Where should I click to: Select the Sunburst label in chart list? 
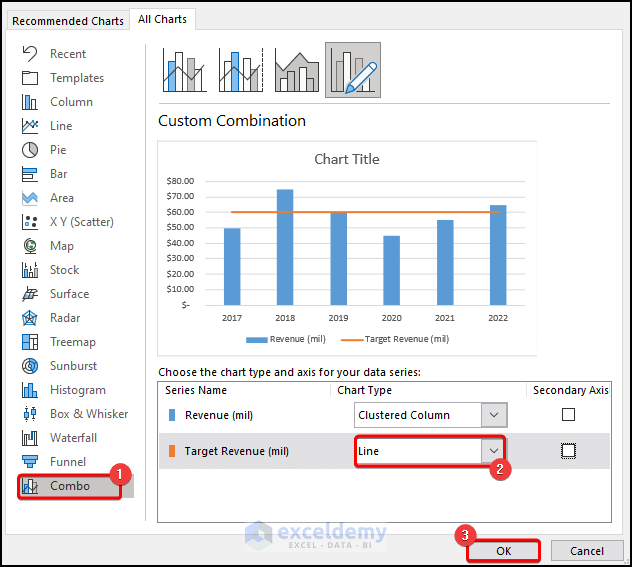[73, 366]
